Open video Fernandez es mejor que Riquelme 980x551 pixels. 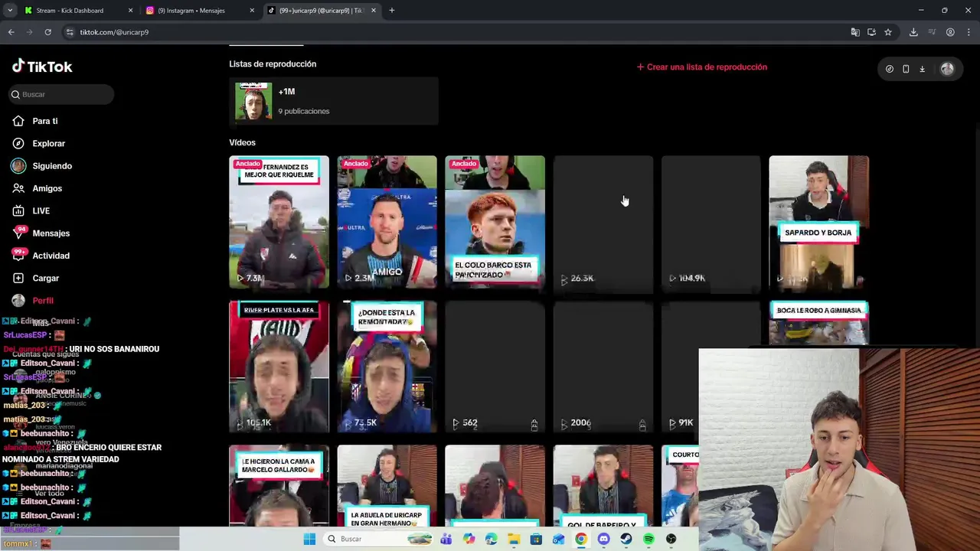point(279,222)
